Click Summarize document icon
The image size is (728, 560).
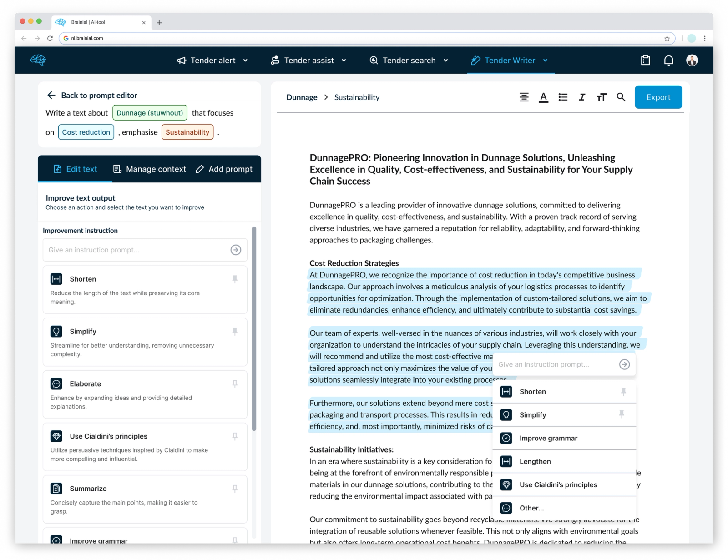[x=56, y=489]
